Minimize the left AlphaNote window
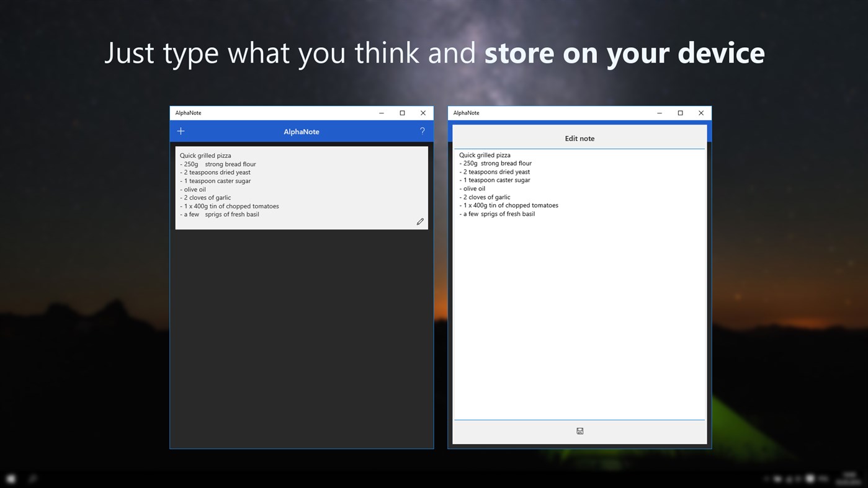The image size is (868, 488). click(380, 112)
